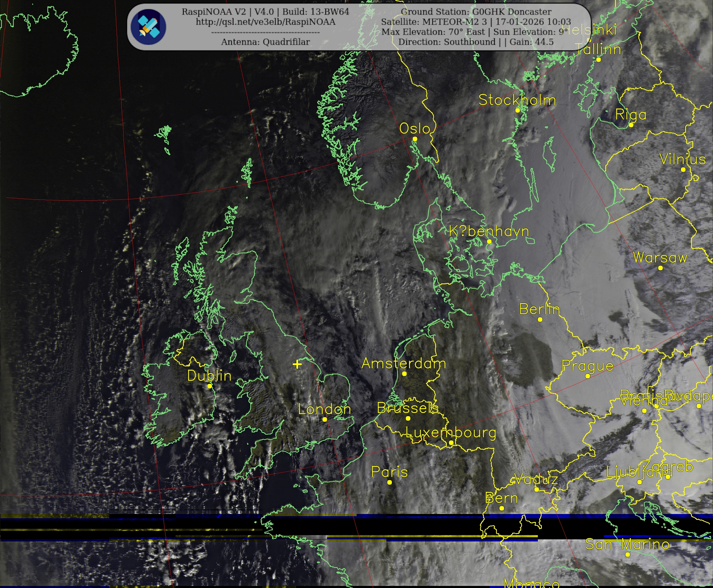This screenshot has width=713, height=588.
Task: Click the RaspiNOAA satellite logo icon
Action: point(148,27)
